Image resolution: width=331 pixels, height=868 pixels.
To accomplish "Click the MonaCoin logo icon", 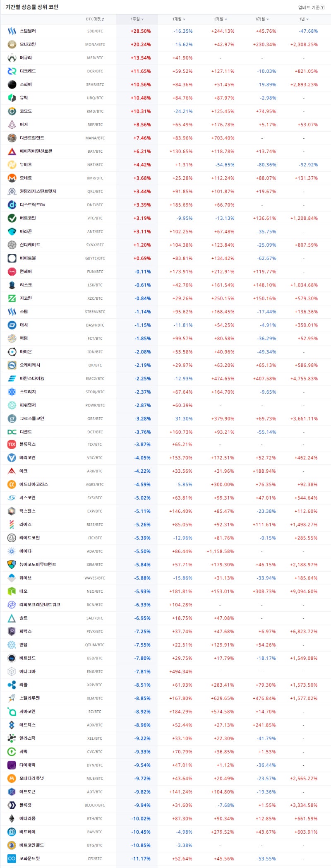I will [x=12, y=44].
